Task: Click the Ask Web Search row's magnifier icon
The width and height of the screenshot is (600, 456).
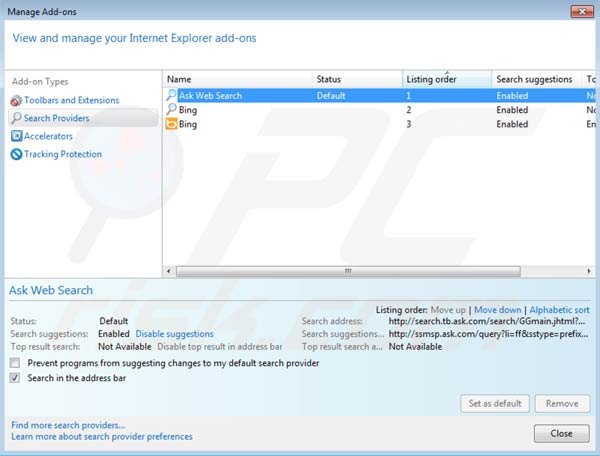Action: 171,95
